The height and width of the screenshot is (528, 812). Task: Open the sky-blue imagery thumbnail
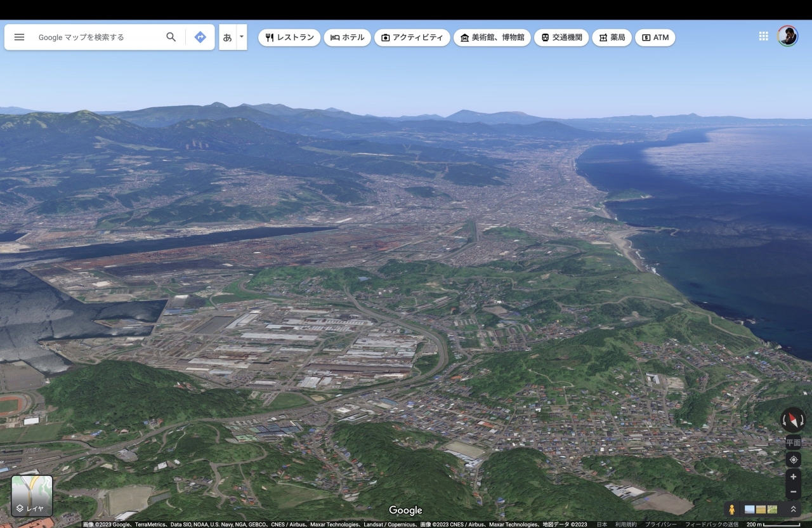(750, 509)
